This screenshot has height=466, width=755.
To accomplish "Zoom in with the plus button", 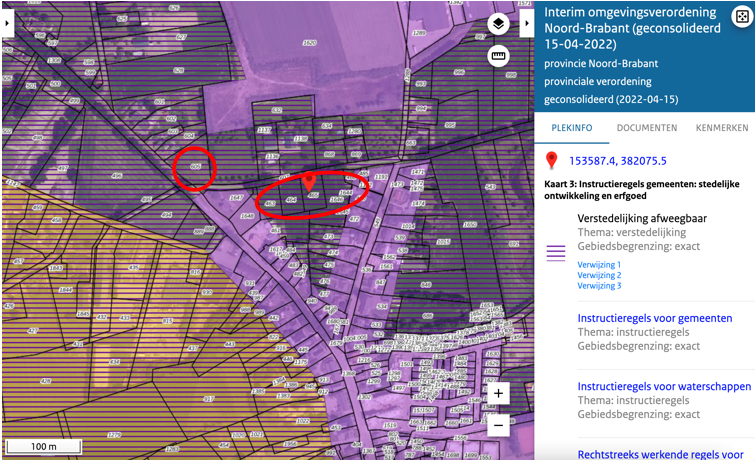I will point(498,394).
